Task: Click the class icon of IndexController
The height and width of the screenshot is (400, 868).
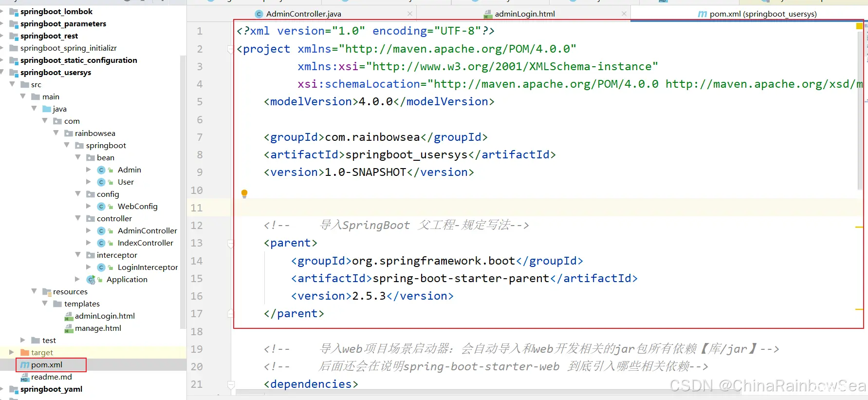Action: click(101, 243)
